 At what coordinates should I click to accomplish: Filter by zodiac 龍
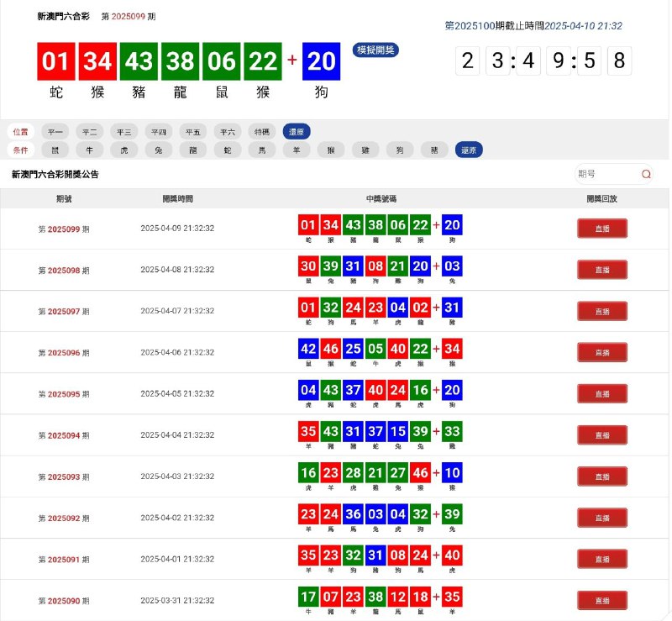tap(193, 150)
